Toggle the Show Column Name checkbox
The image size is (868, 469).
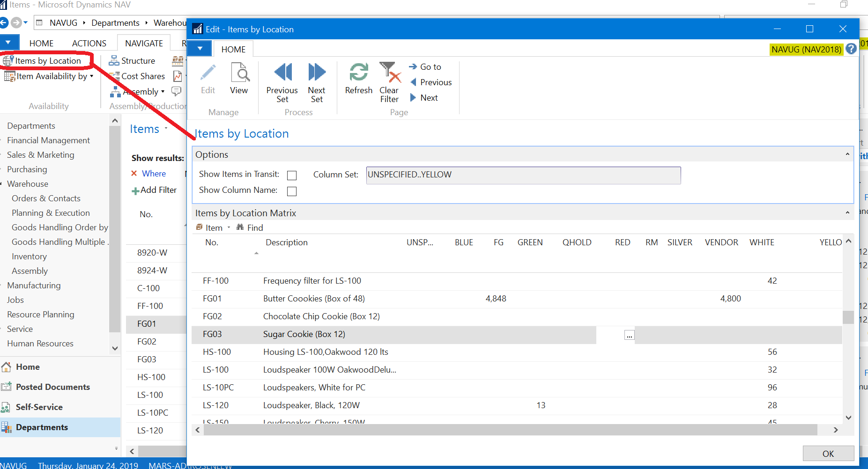coord(292,191)
